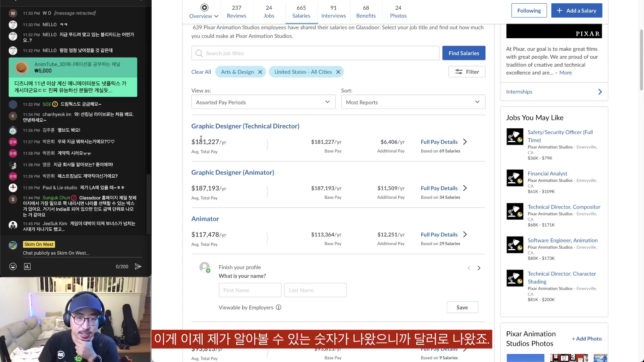Click the send message arrow icon
The image size is (644, 362).
138,266
